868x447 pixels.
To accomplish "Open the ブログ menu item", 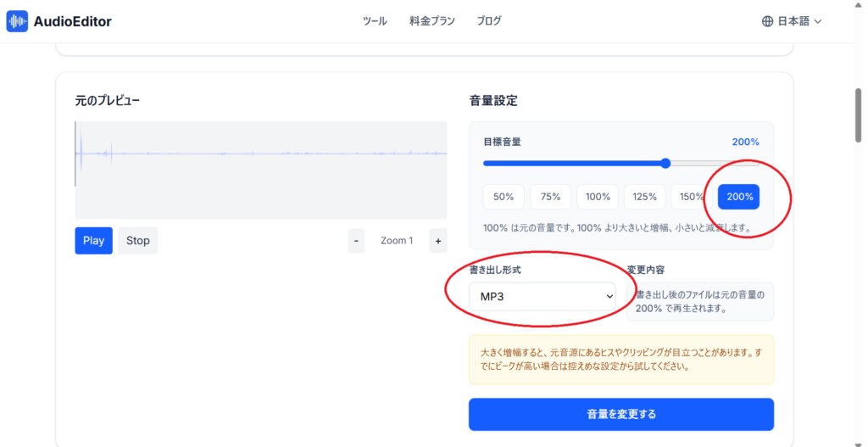I will tap(489, 21).
